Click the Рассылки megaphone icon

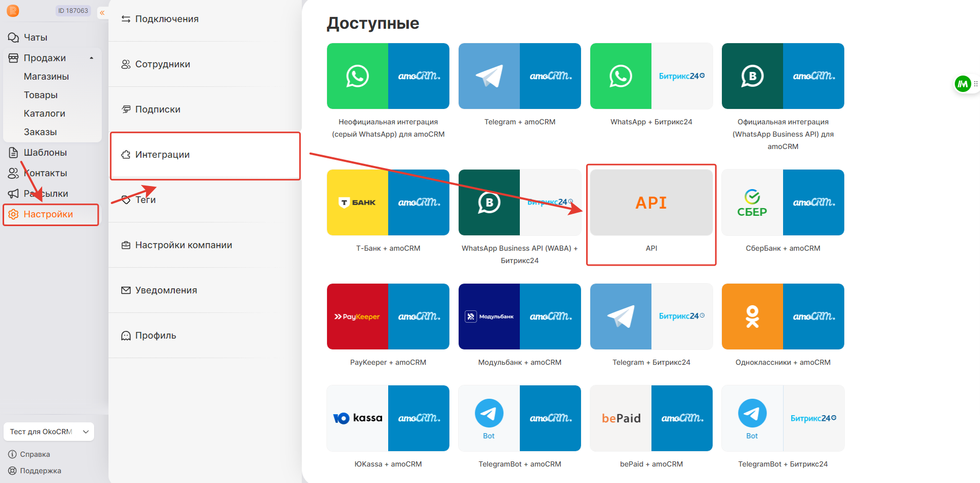coord(13,194)
